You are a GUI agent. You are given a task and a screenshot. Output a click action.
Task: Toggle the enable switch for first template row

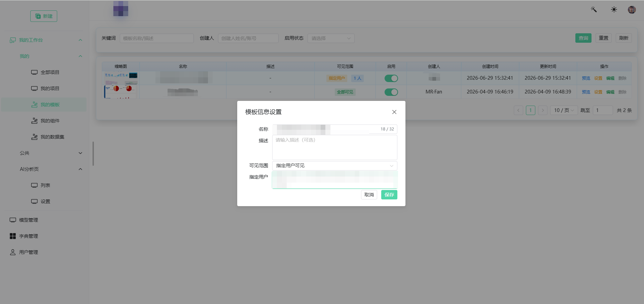pos(391,78)
